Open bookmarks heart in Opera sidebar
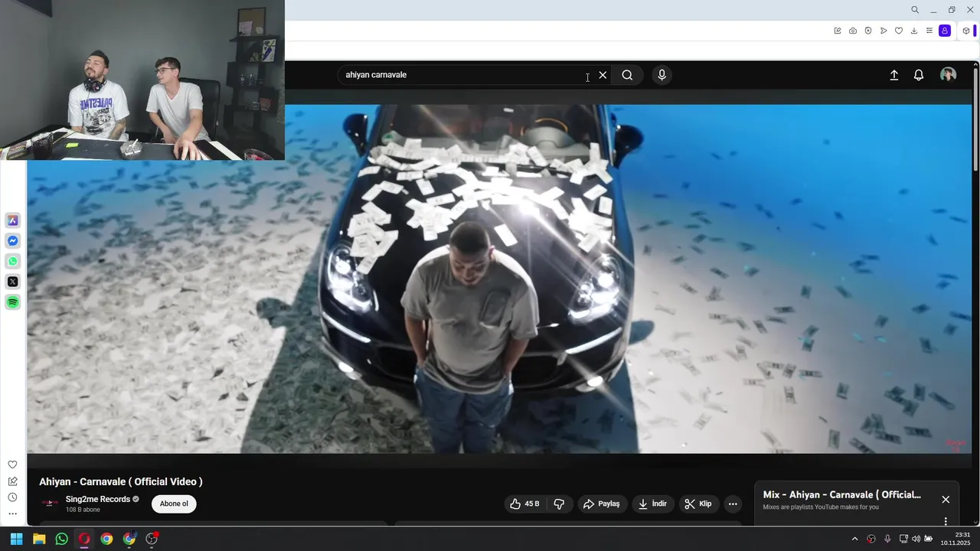 coord(12,465)
